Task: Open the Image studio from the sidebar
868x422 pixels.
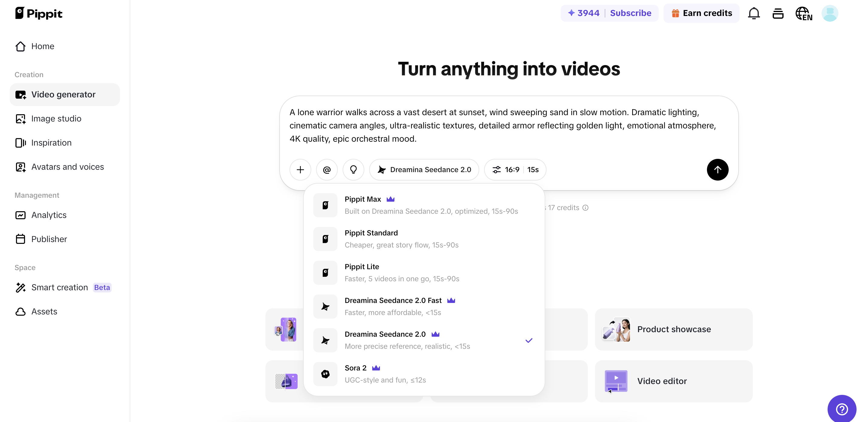Action: click(56, 118)
